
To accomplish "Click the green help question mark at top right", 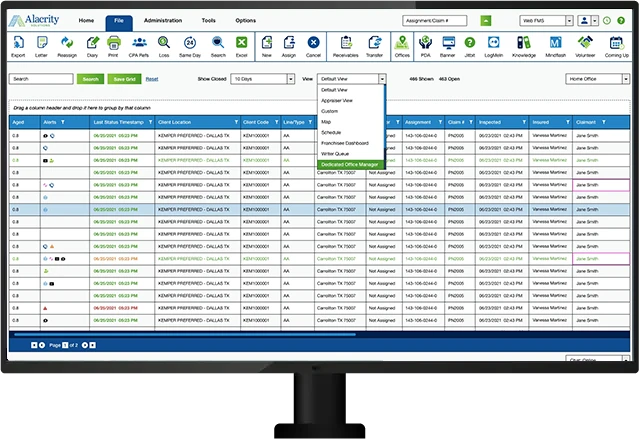I will click(621, 20).
